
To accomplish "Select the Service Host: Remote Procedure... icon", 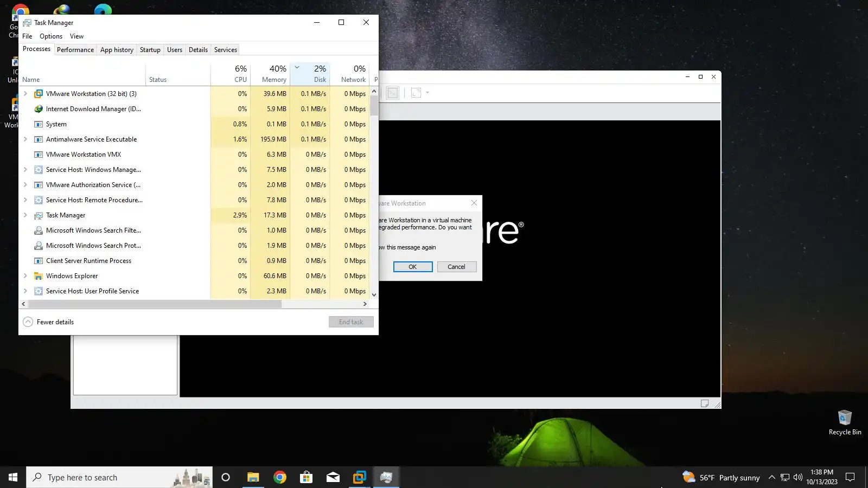I will point(39,200).
